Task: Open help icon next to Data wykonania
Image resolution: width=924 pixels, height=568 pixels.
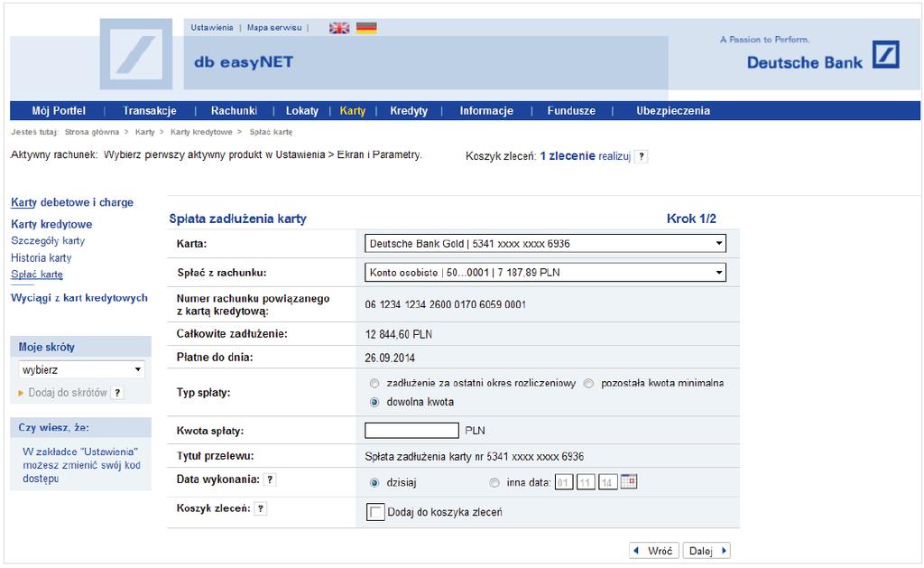Action: [269, 480]
